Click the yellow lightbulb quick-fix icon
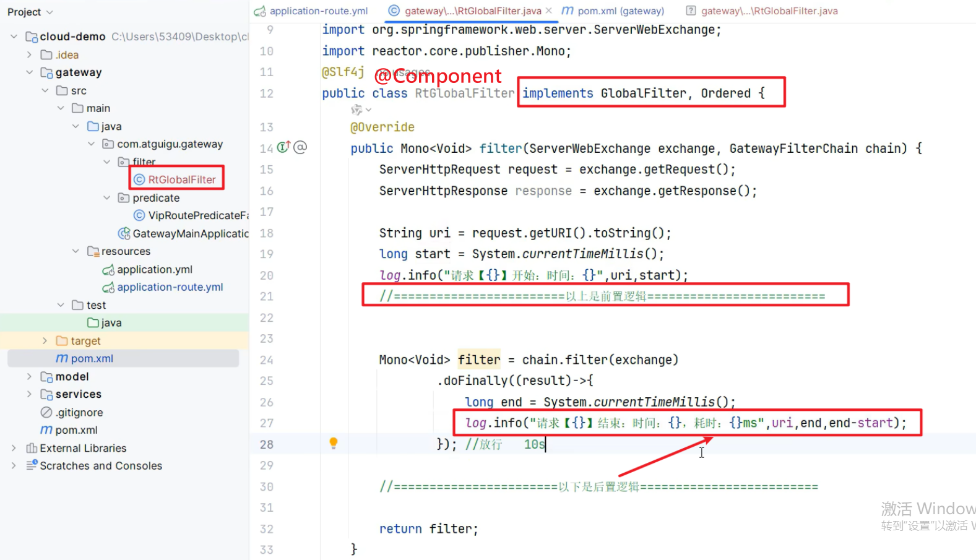Viewport: 976px width, 560px height. (334, 443)
